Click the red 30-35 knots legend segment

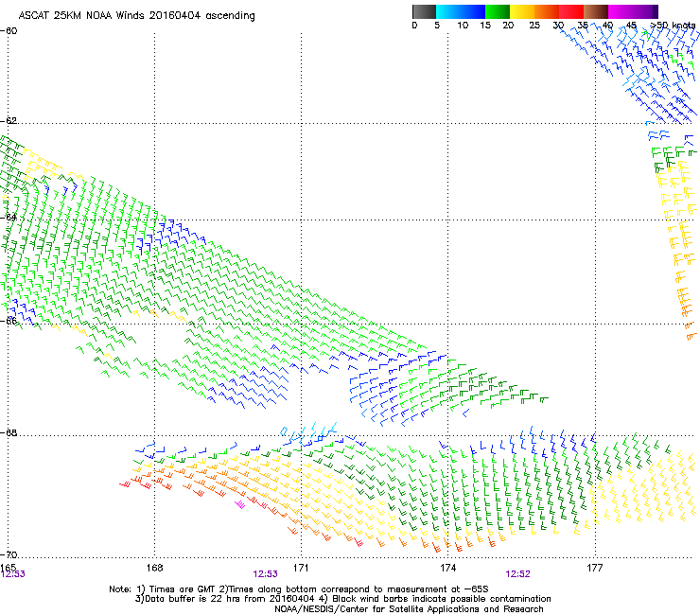[x=571, y=11]
